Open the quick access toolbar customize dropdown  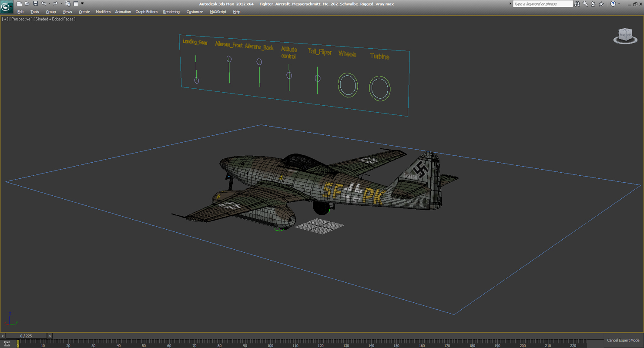(x=82, y=4)
